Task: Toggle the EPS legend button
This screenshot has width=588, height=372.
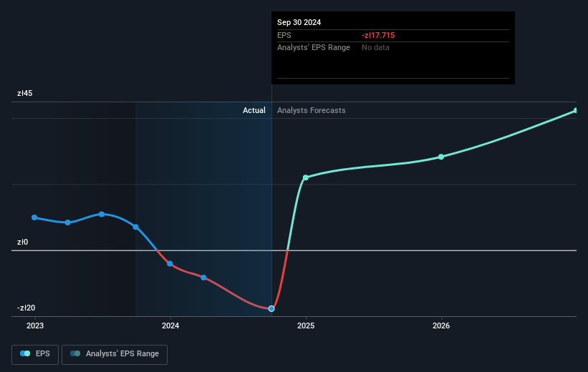Action: (x=35, y=354)
